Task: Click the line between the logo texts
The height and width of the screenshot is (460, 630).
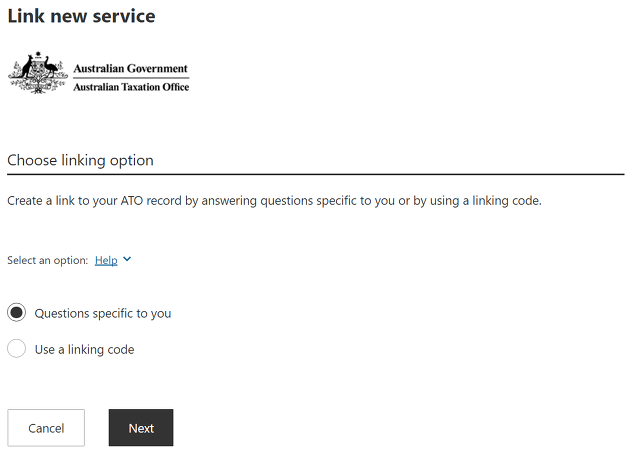Action: (x=131, y=78)
